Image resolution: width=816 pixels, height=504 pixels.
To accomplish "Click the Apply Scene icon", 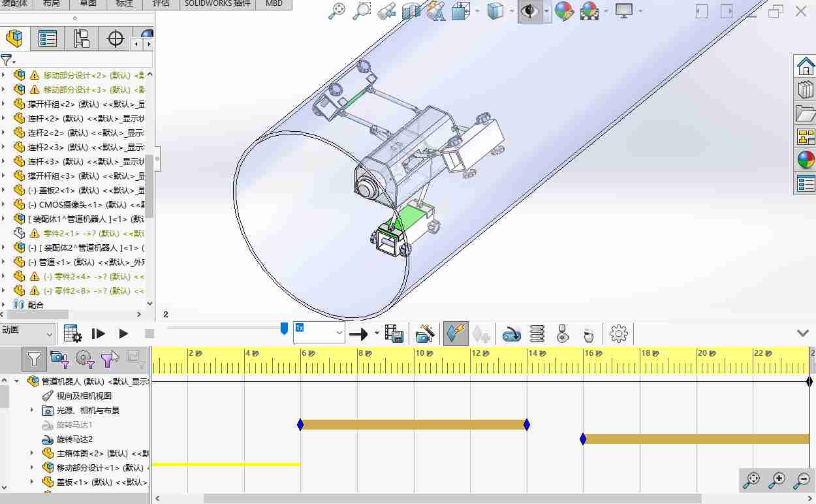I will coord(589,10).
